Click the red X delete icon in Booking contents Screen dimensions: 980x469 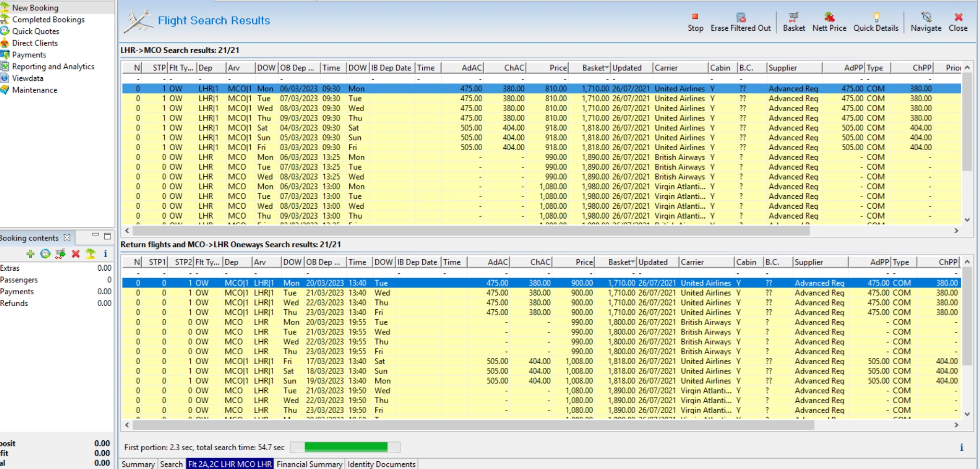click(x=76, y=254)
